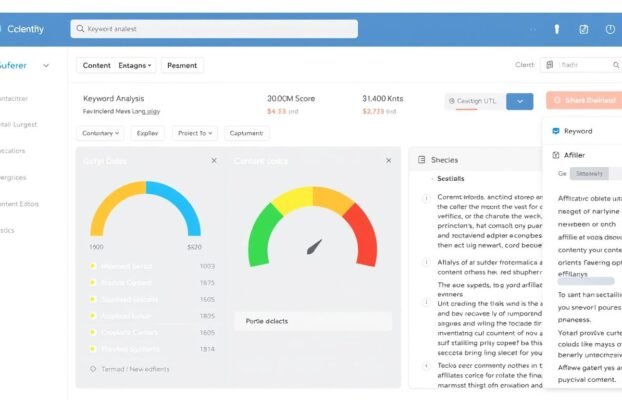The width and height of the screenshot is (622, 400).
Task: Close the first gauge card with its X
Action: click(x=214, y=161)
